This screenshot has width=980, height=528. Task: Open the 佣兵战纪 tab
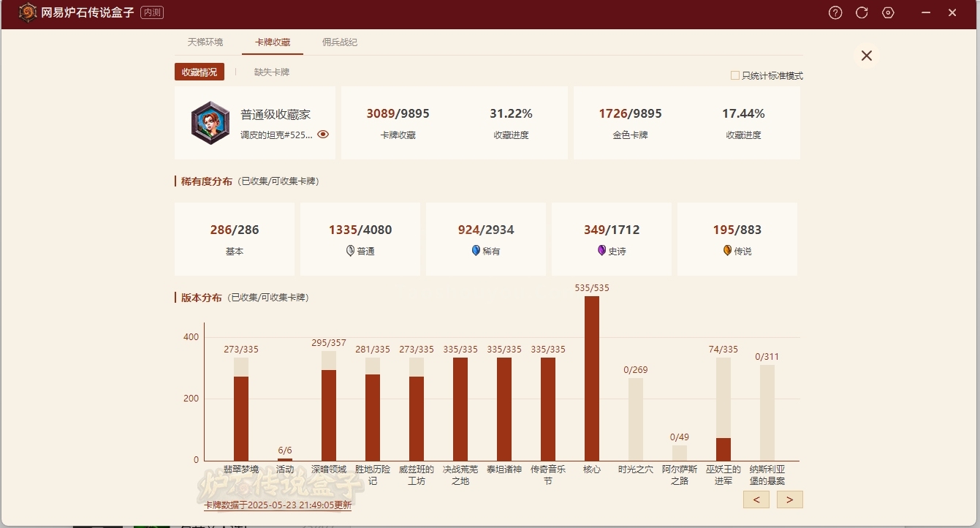point(340,42)
